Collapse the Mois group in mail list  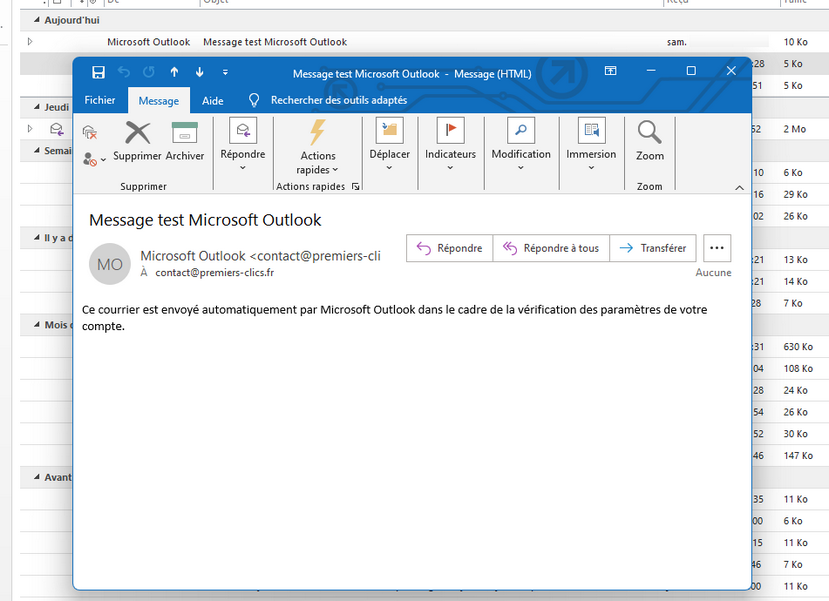tap(36, 325)
